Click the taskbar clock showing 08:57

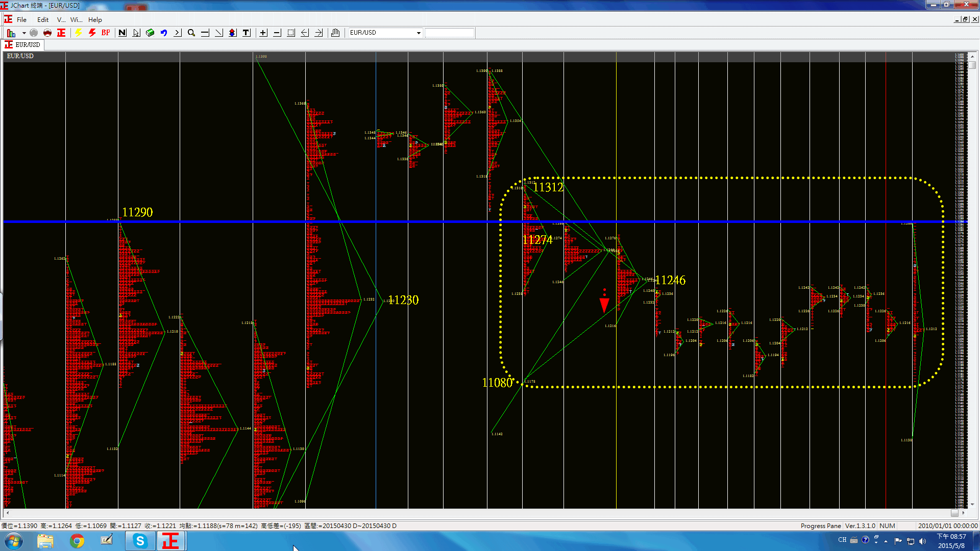tap(951, 541)
